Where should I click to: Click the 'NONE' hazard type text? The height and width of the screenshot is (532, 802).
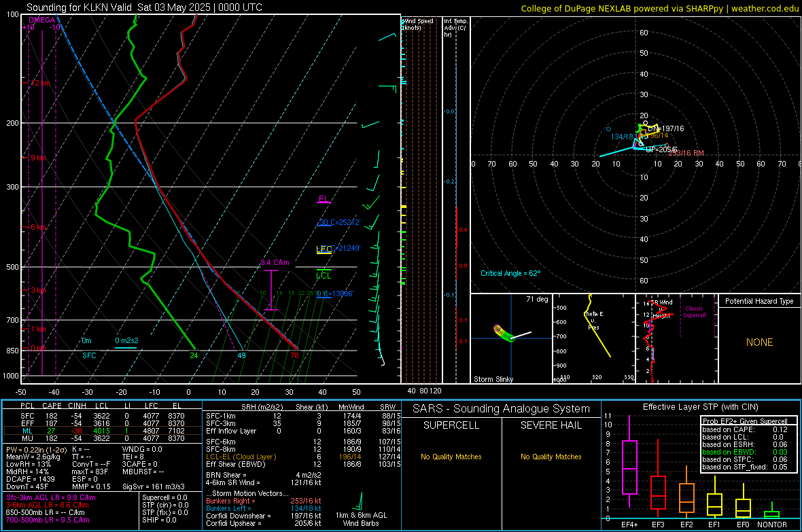(760, 342)
